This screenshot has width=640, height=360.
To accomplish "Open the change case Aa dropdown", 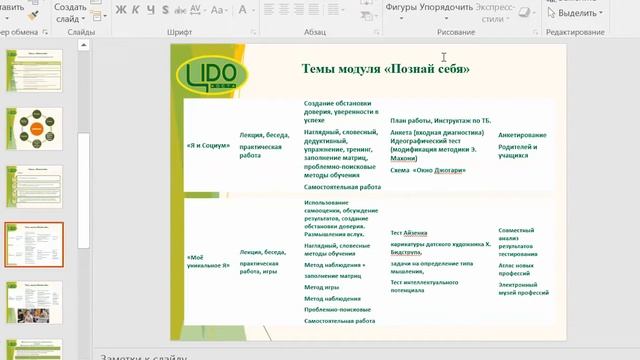I will (x=219, y=9).
